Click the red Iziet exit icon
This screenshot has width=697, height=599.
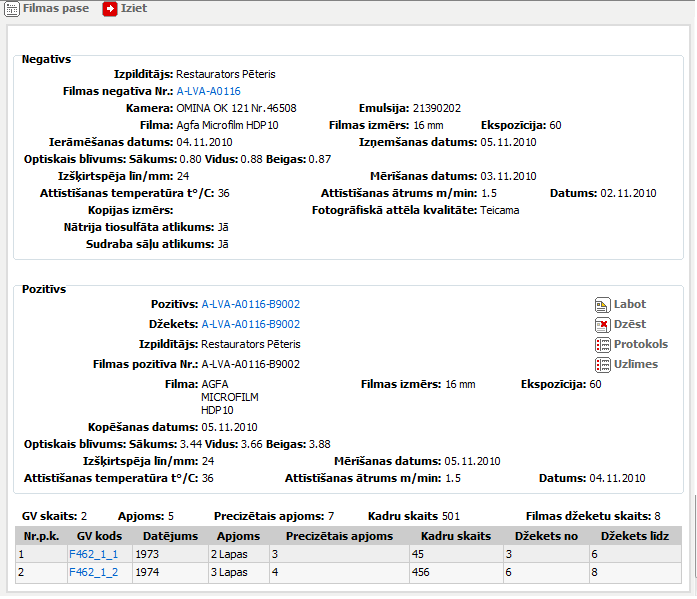(x=110, y=9)
